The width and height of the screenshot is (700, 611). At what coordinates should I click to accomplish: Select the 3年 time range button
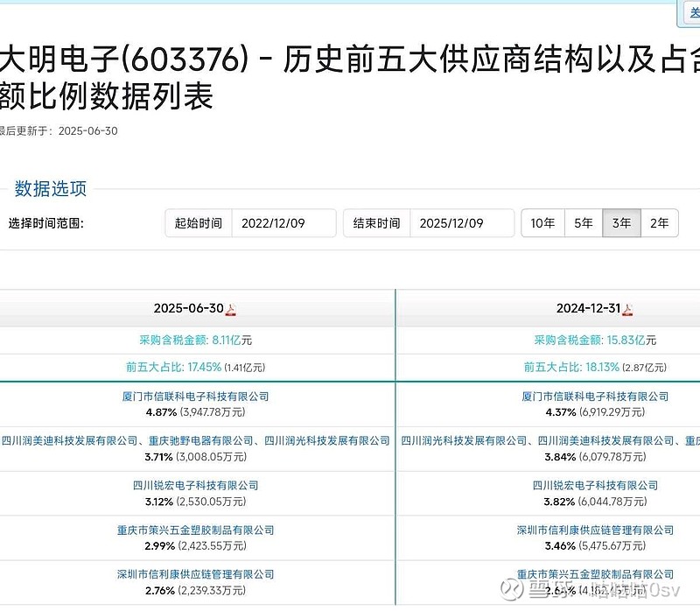(x=622, y=223)
